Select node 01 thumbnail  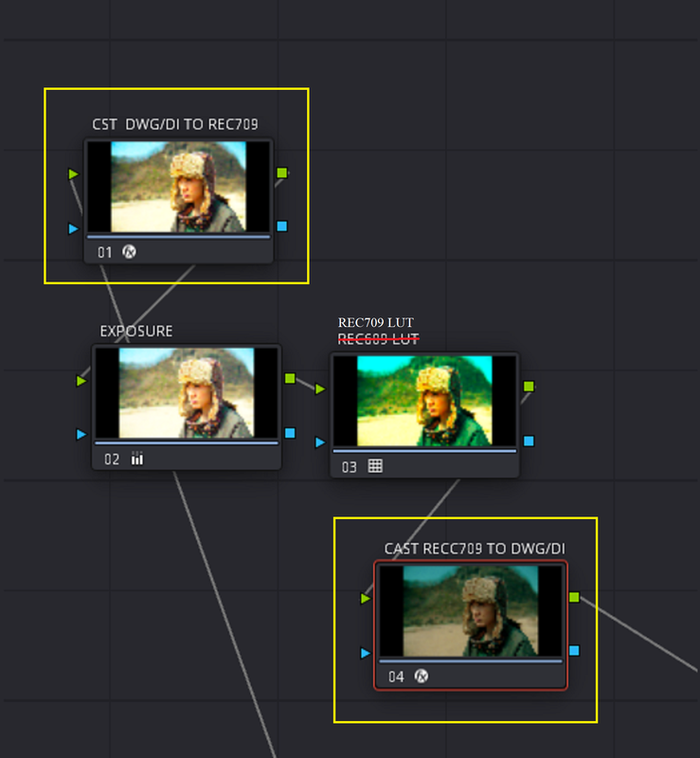[178, 187]
